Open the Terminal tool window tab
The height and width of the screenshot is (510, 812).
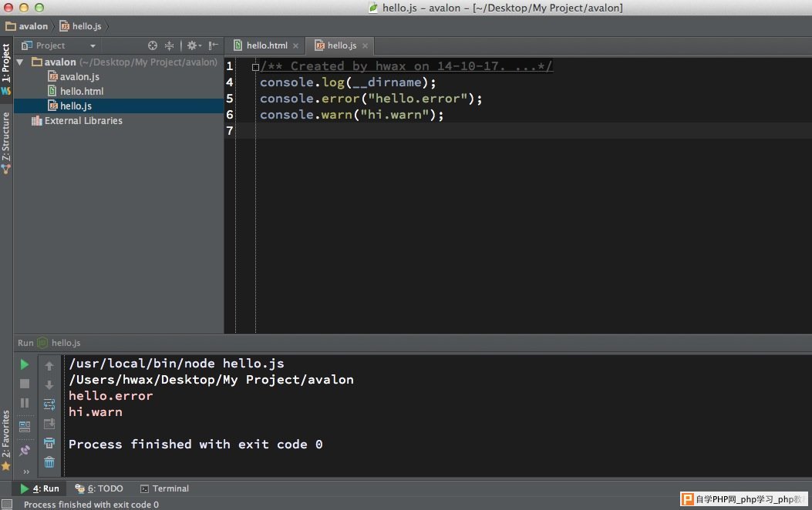[x=165, y=488]
